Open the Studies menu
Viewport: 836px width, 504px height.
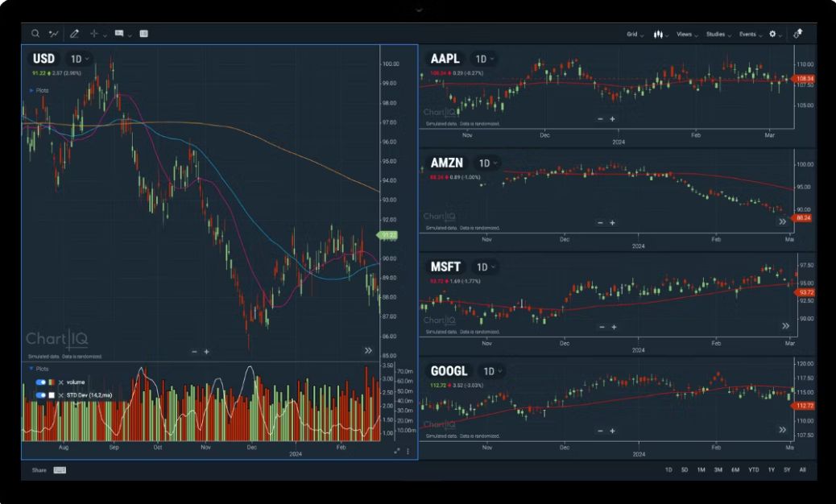point(718,34)
